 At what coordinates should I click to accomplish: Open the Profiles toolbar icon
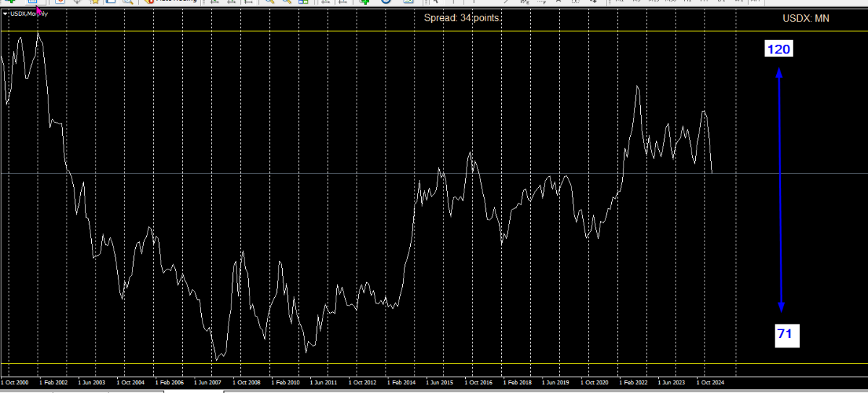[33, 2]
